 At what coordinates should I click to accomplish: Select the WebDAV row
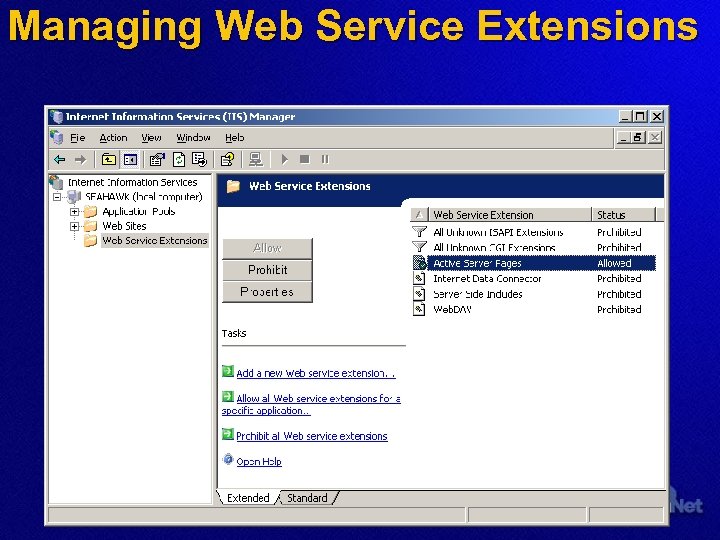(x=534, y=309)
